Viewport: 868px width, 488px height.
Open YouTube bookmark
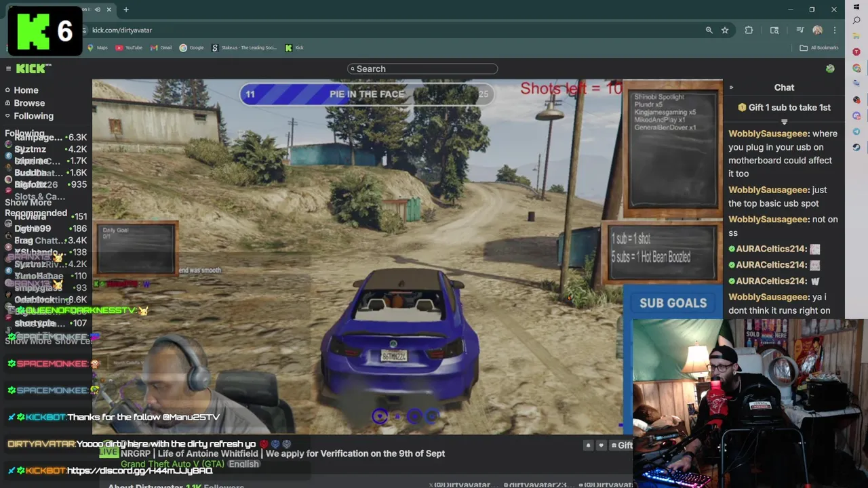pos(129,47)
